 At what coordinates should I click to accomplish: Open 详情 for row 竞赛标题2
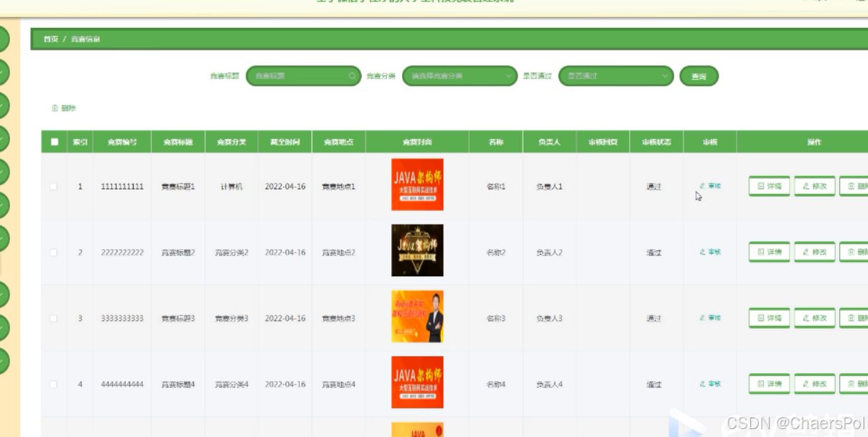[769, 252]
